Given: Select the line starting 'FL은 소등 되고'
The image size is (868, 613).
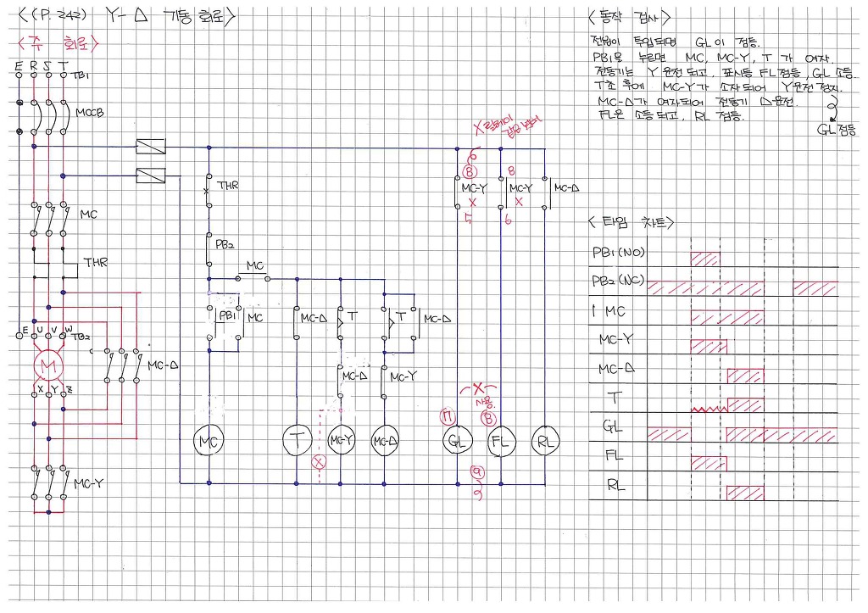Looking at the screenshot, I should pyautogui.click(x=672, y=115).
